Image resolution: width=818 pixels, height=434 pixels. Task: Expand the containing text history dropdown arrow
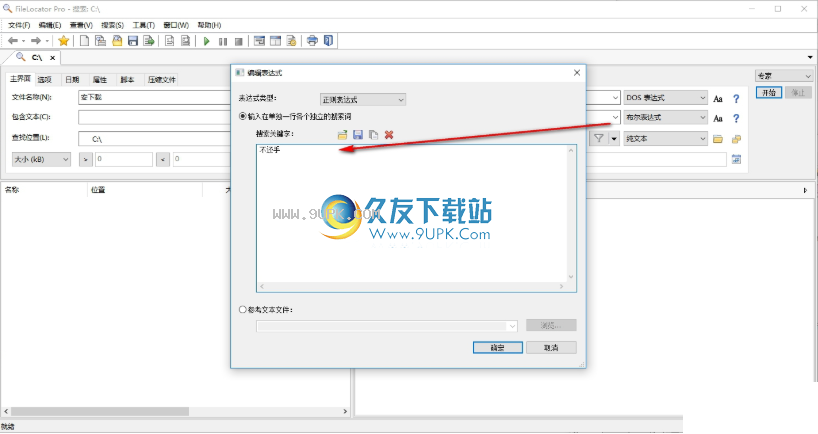pyautogui.click(x=615, y=117)
